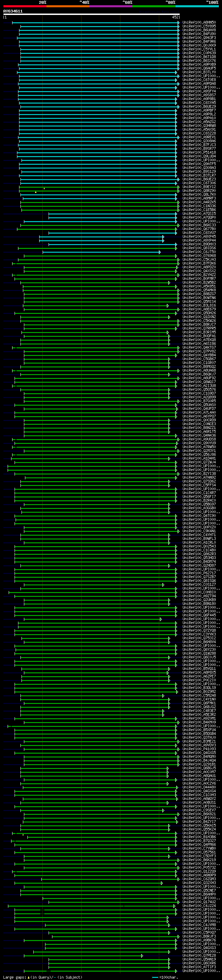Image resolution: width=222 pixels, height=980 pixels.
Task: Select UniRef100_C4JVM8 label
Action: pyautogui.click(x=199, y=925)
